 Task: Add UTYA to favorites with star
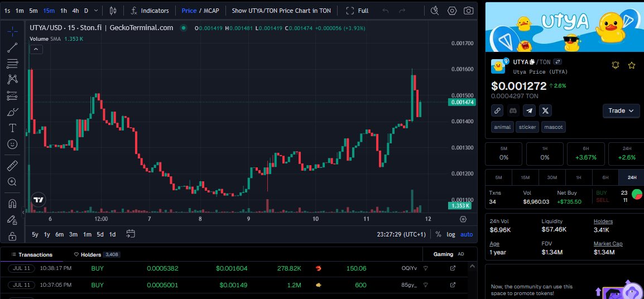[632, 65]
